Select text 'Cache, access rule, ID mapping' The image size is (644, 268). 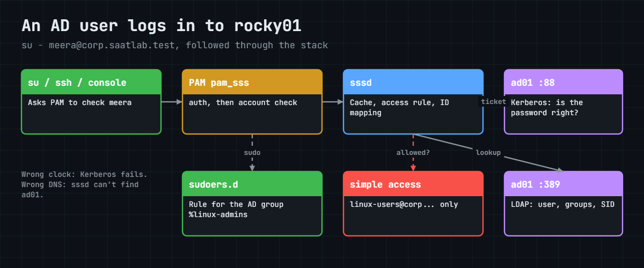point(400,108)
